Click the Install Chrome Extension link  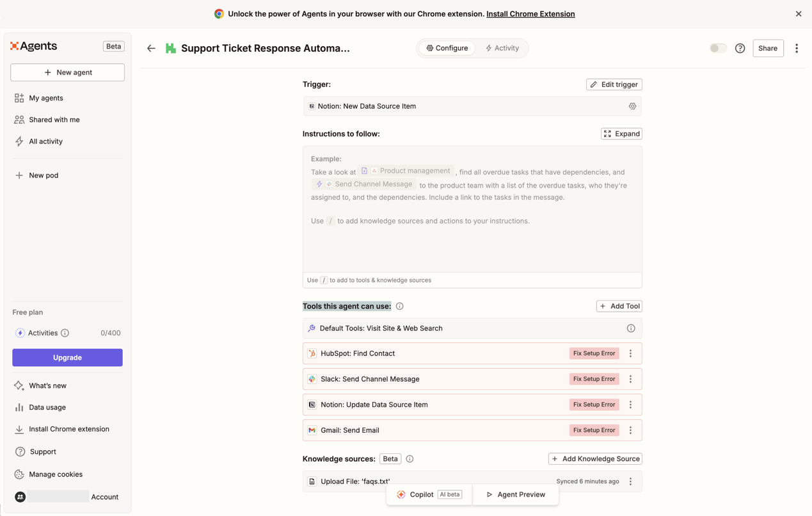tap(530, 13)
